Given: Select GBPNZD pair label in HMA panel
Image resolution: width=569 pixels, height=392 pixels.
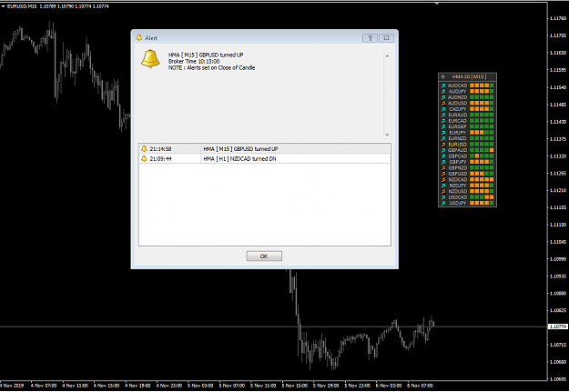Looking at the screenshot, I should click(457, 168).
